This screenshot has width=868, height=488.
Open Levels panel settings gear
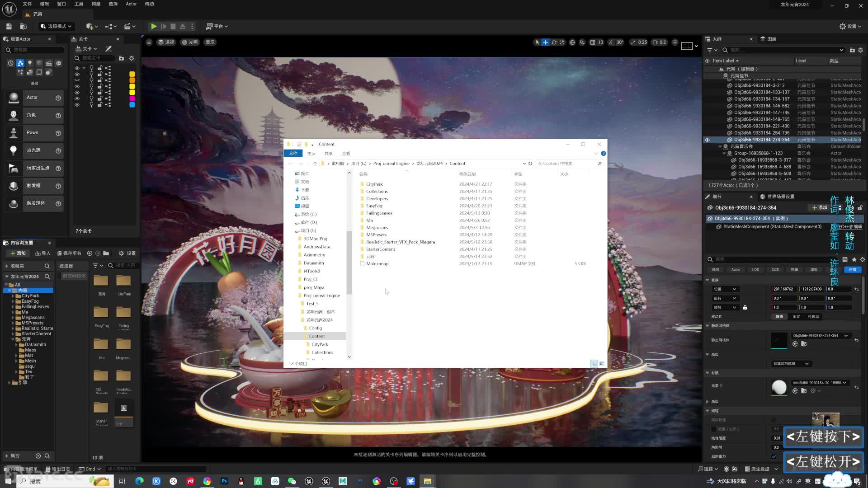[x=132, y=58]
